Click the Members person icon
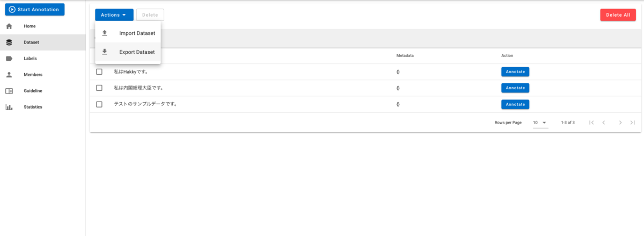 9,75
